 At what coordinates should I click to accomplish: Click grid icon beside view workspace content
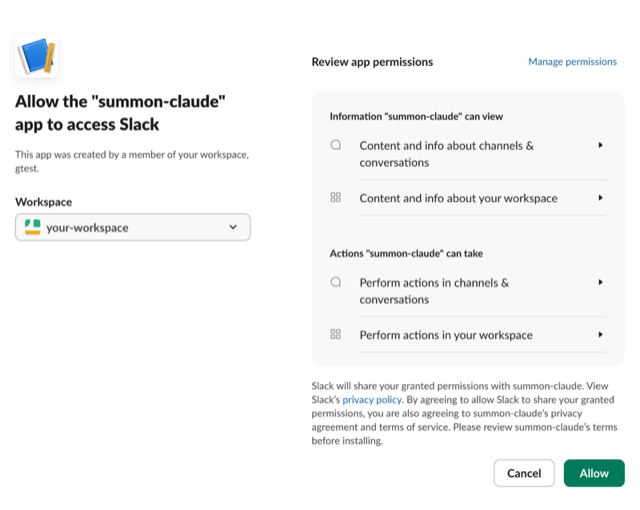pos(336,198)
